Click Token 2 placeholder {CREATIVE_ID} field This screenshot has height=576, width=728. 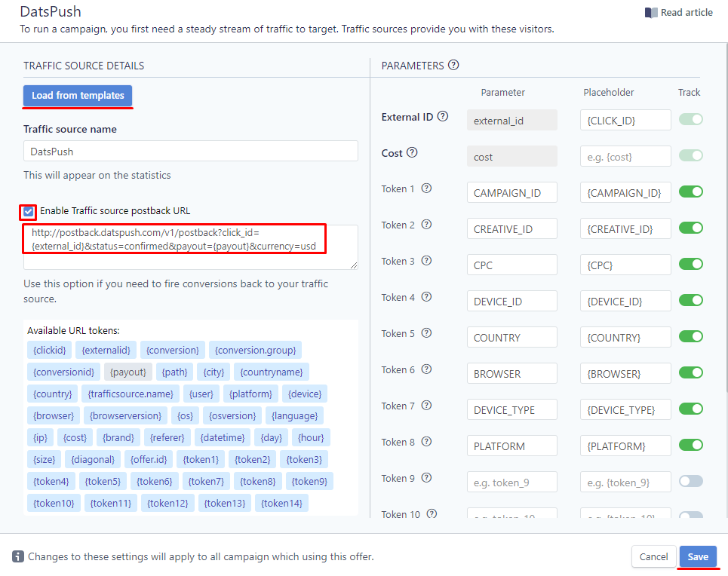click(625, 228)
